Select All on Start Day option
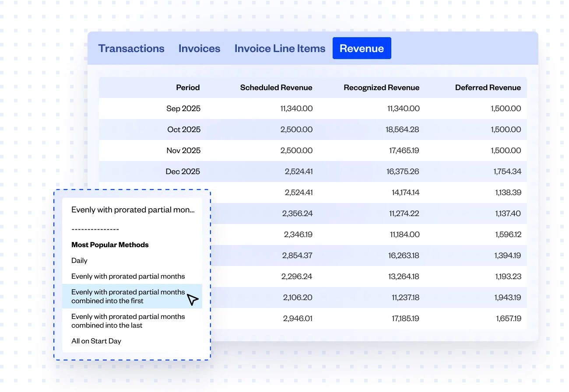The height and width of the screenshot is (392, 569). [96, 341]
